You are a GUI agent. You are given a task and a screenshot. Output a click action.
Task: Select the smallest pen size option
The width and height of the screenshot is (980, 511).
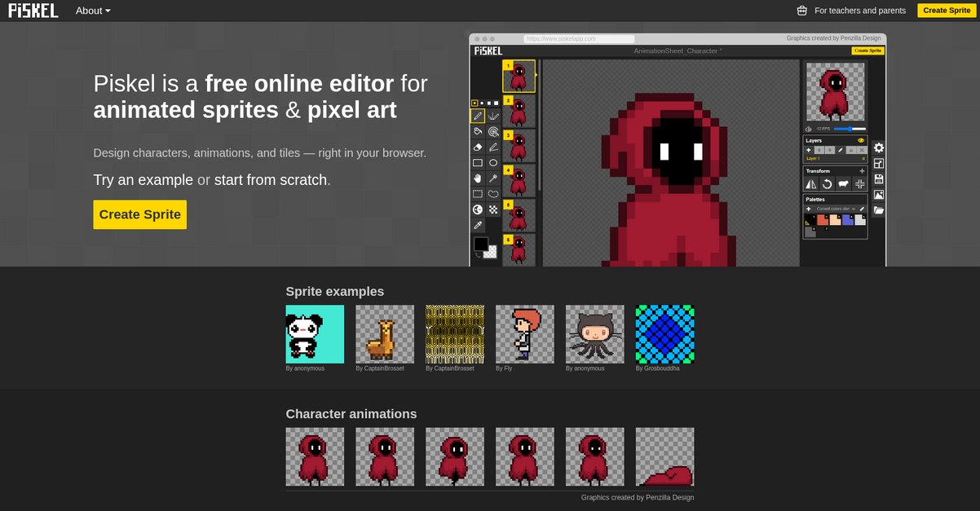click(x=475, y=104)
